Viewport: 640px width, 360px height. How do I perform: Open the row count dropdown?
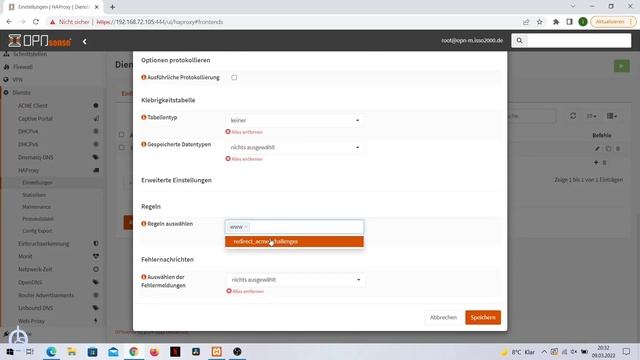(591, 116)
